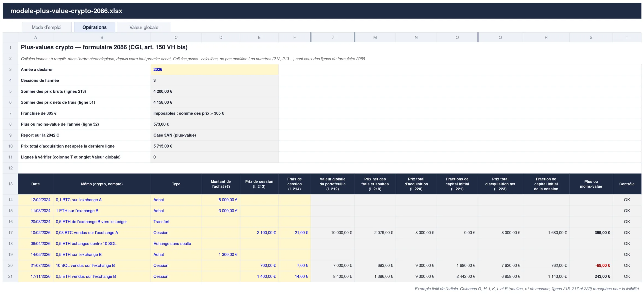Screen dimensions: 644x294
Task: Select the title 'Plus-values crypto — formulaire 2086' cell
Action: pos(104,47)
